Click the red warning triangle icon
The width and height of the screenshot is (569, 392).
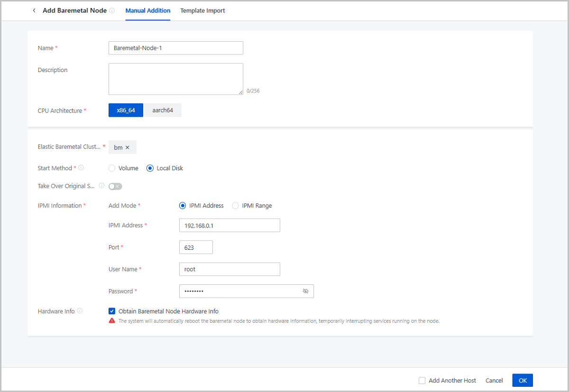coord(112,321)
